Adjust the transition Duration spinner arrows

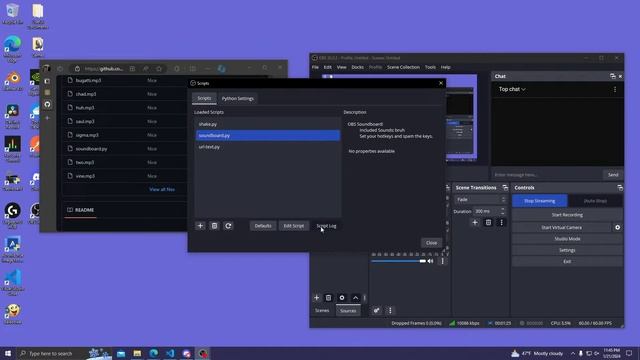pos(503,211)
